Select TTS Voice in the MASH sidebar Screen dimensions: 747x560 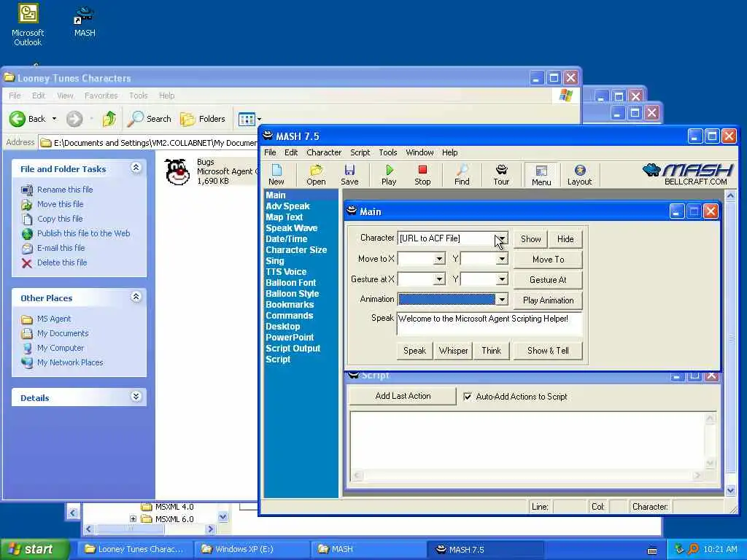286,272
